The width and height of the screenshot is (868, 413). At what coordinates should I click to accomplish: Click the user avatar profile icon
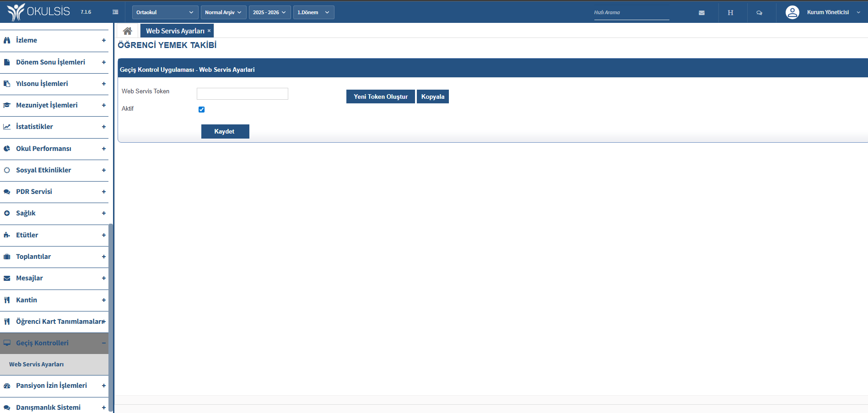coord(792,12)
